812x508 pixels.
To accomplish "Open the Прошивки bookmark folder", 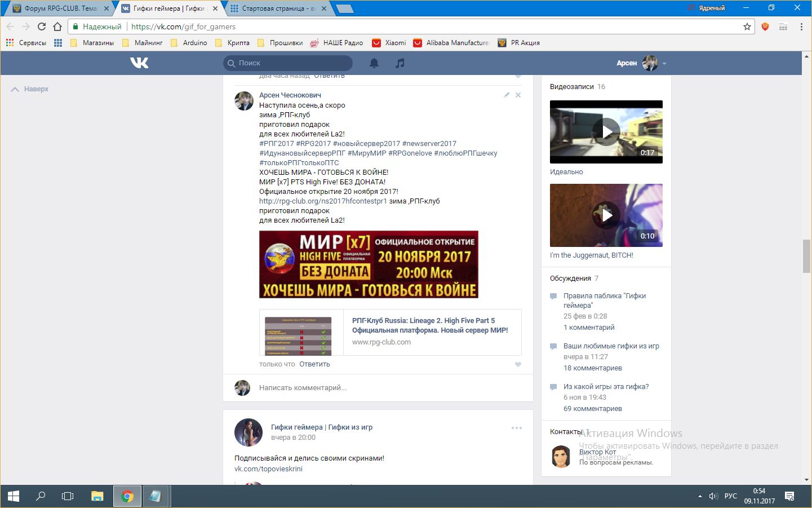I will [279, 42].
